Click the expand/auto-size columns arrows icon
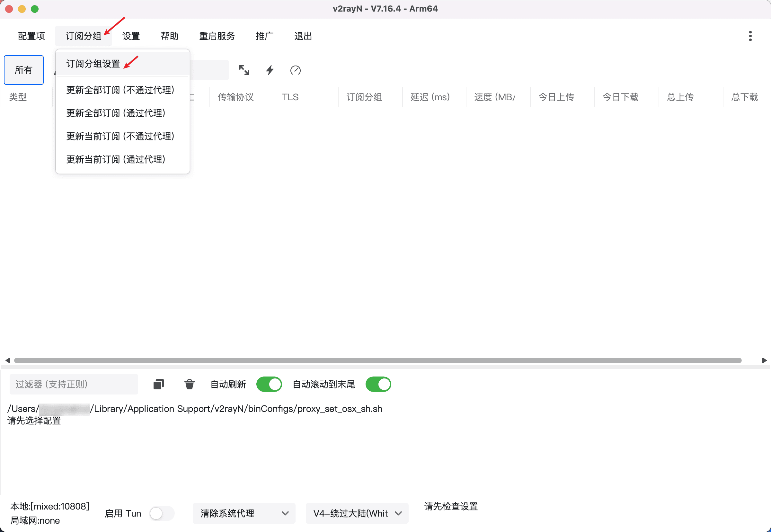 pos(244,70)
